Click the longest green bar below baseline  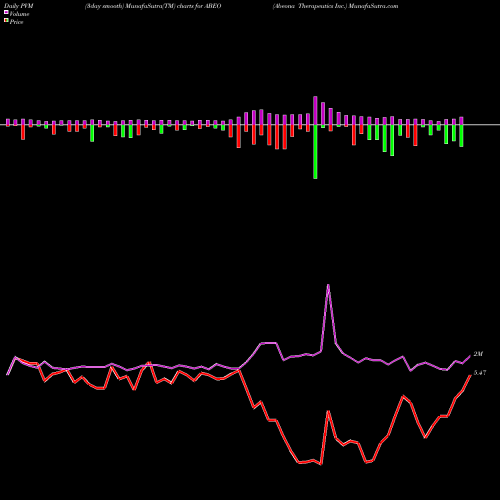coord(315,152)
